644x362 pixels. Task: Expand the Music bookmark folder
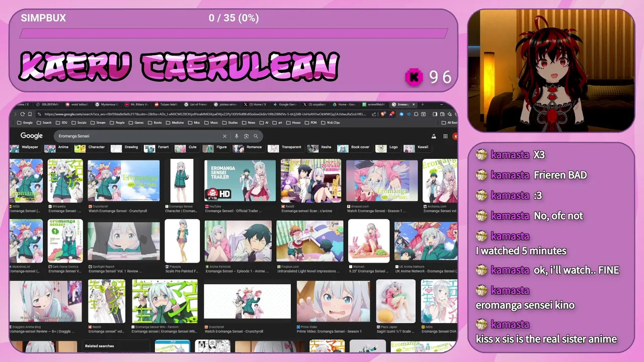[211, 123]
